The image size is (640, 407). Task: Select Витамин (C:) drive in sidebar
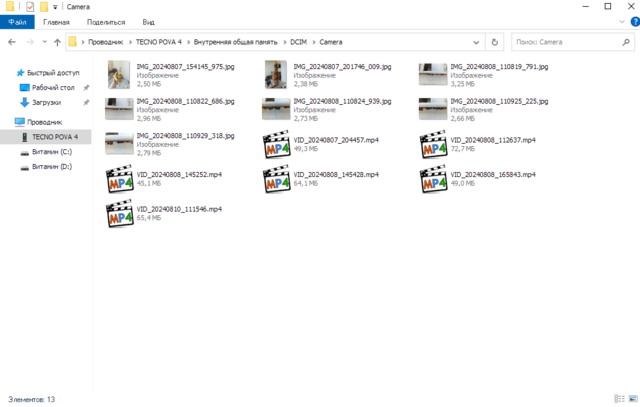51,152
